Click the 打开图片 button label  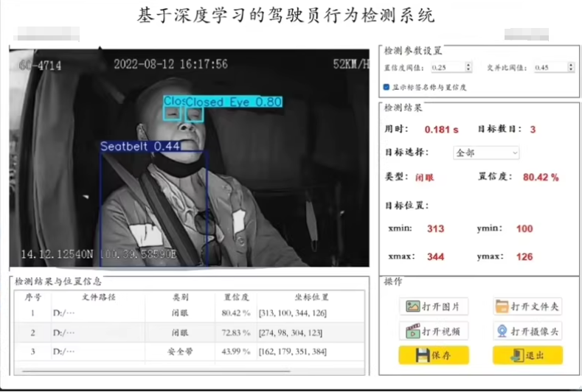tap(440, 307)
